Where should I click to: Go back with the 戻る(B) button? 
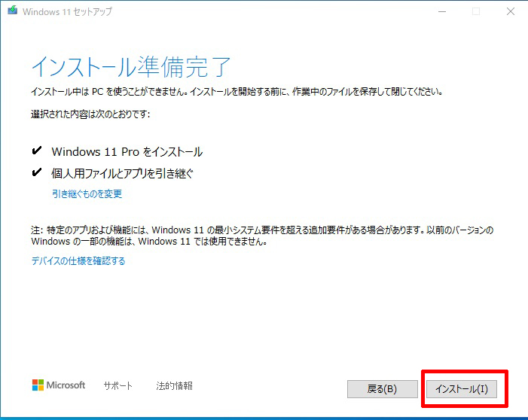point(382,389)
